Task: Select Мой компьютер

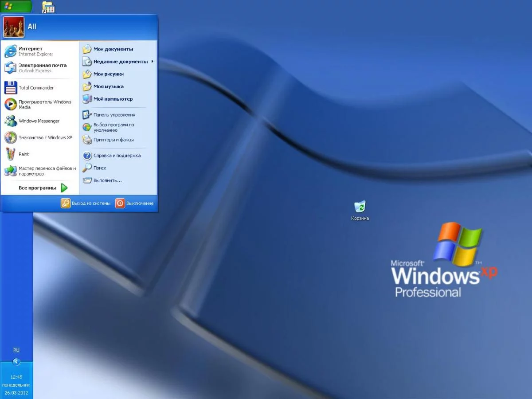Action: 118,99
